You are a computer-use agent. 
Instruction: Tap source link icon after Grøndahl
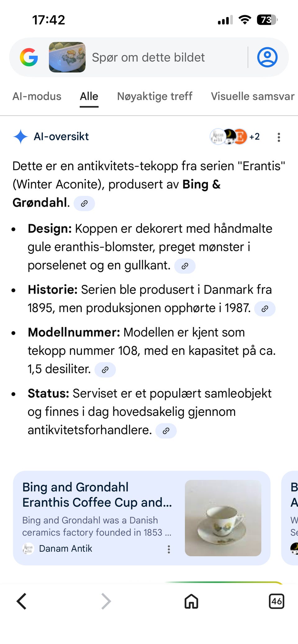[84, 203]
